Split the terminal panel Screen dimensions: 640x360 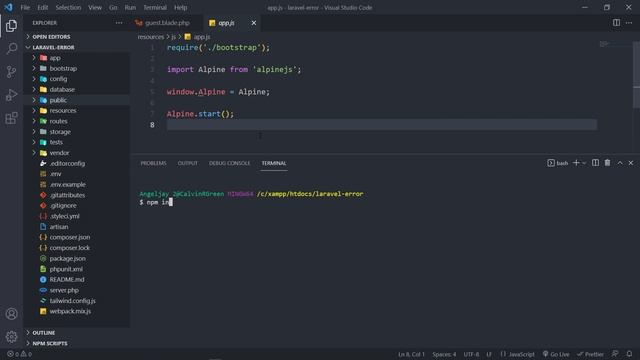[x=596, y=163]
